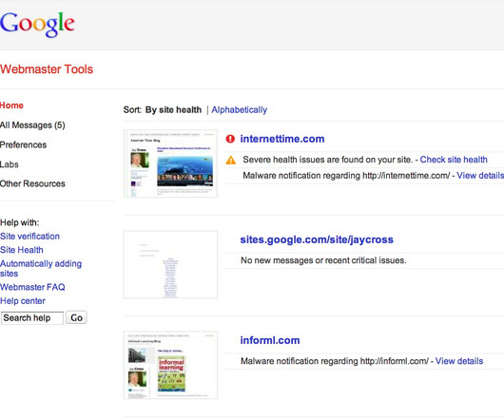Open Help center link
The image size is (504, 420).
coord(23,301)
